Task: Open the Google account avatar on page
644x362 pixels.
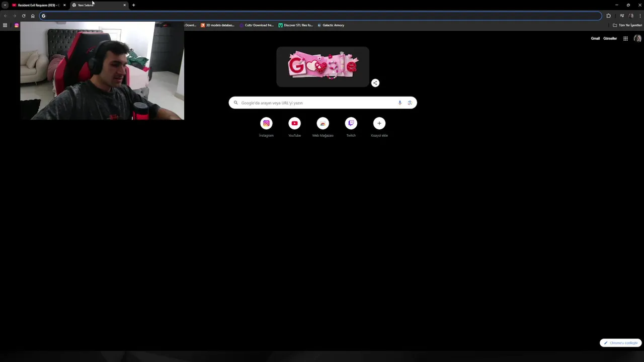Action: (x=637, y=38)
